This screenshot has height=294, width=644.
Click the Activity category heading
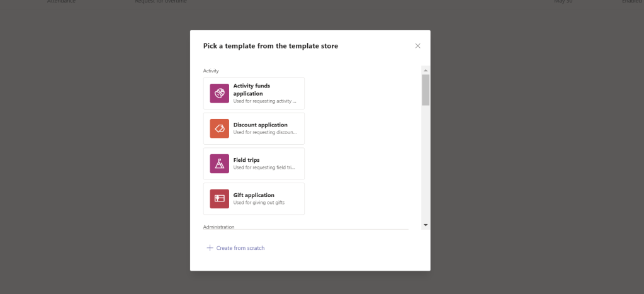coord(211,71)
